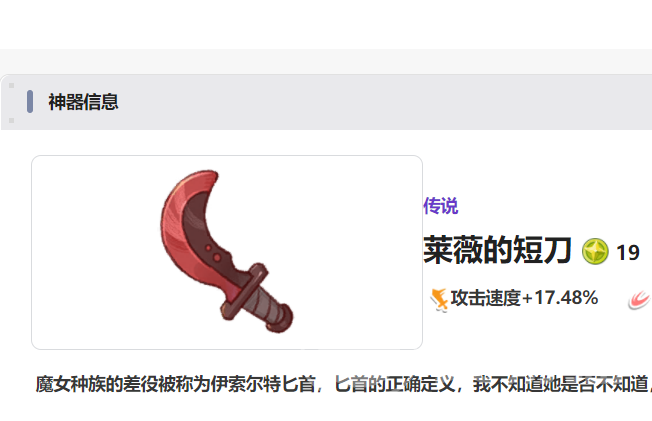Select the purple 传说 rarity label
This screenshot has height=421, width=652.
tap(441, 206)
